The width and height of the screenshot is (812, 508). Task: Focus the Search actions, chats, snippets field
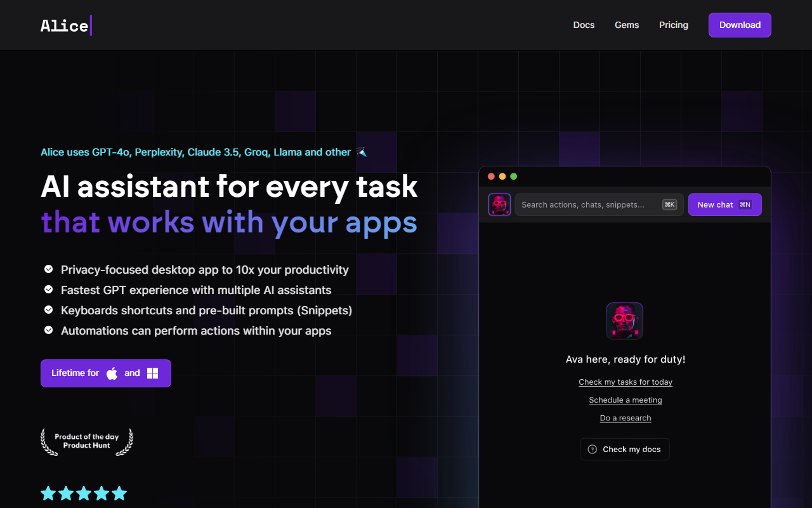(587, 204)
